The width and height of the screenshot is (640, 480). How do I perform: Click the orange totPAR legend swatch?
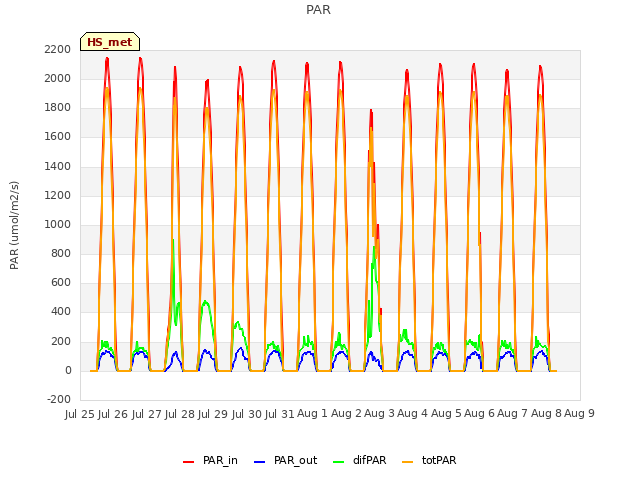point(407,462)
